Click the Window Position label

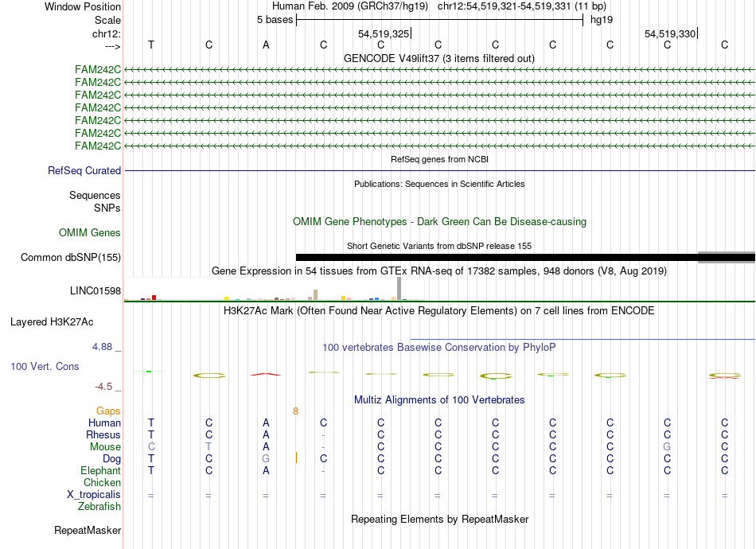[83, 6]
